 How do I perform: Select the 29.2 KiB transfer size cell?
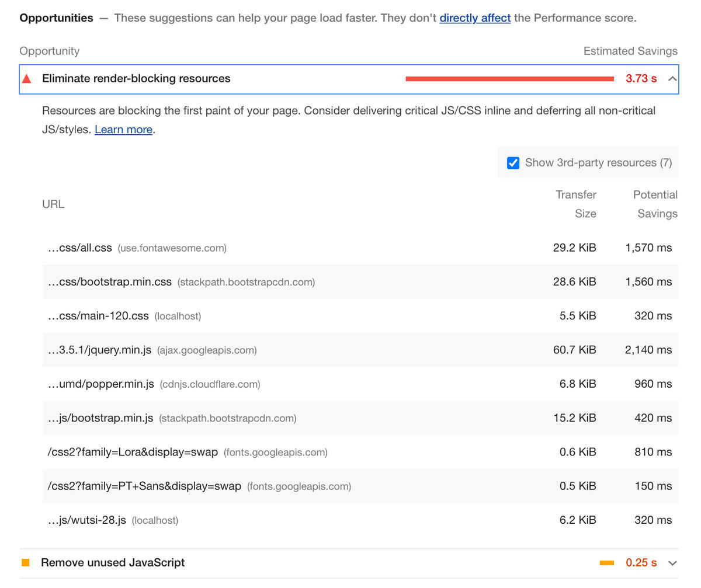click(574, 248)
